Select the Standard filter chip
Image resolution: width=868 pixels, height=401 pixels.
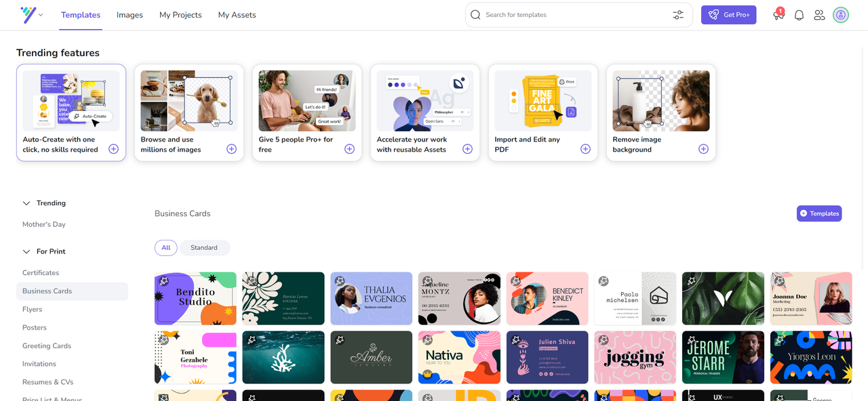click(x=204, y=248)
